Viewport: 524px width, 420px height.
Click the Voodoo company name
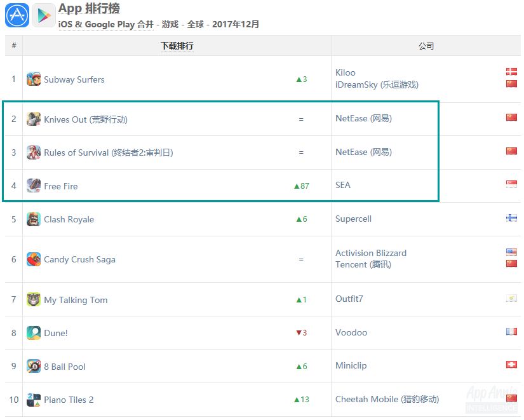point(351,333)
